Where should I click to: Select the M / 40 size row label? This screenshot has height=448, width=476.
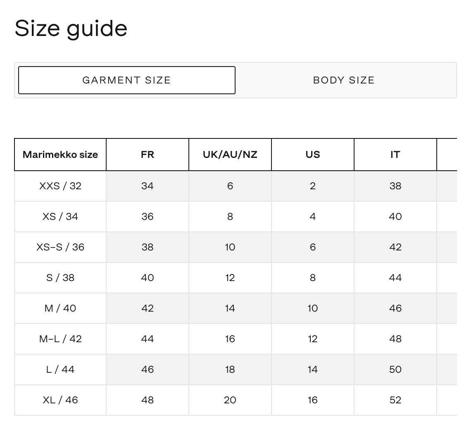tap(60, 308)
